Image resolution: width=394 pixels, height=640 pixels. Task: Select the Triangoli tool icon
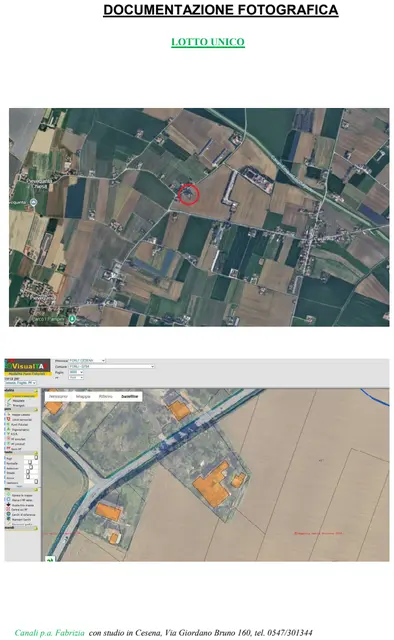tap(9, 405)
